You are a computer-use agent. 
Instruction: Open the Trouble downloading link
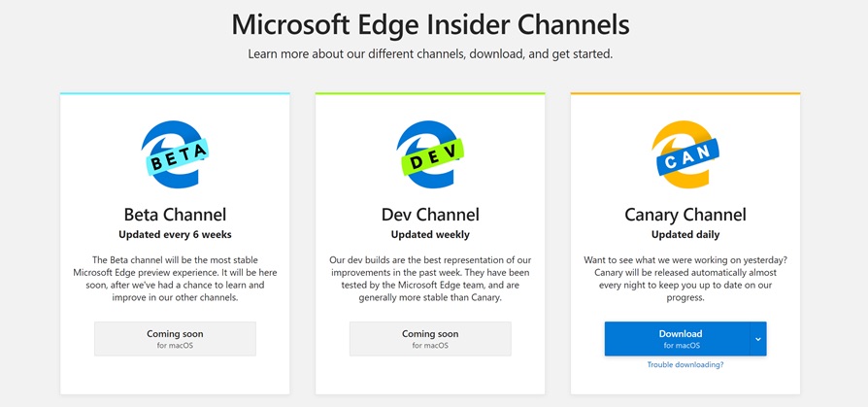[685, 364]
